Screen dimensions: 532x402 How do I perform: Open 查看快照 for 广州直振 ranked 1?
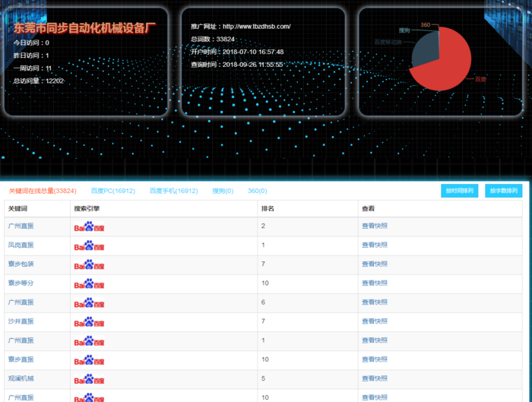[375, 340]
